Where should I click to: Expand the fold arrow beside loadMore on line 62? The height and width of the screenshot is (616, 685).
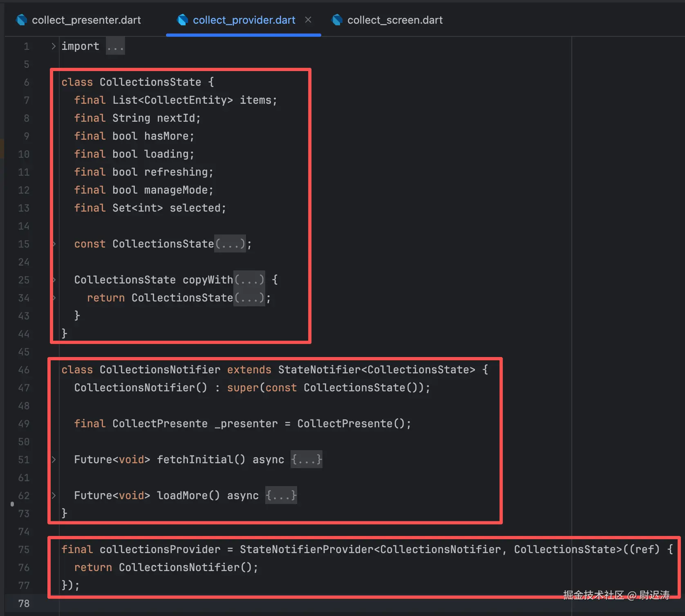[x=54, y=495]
